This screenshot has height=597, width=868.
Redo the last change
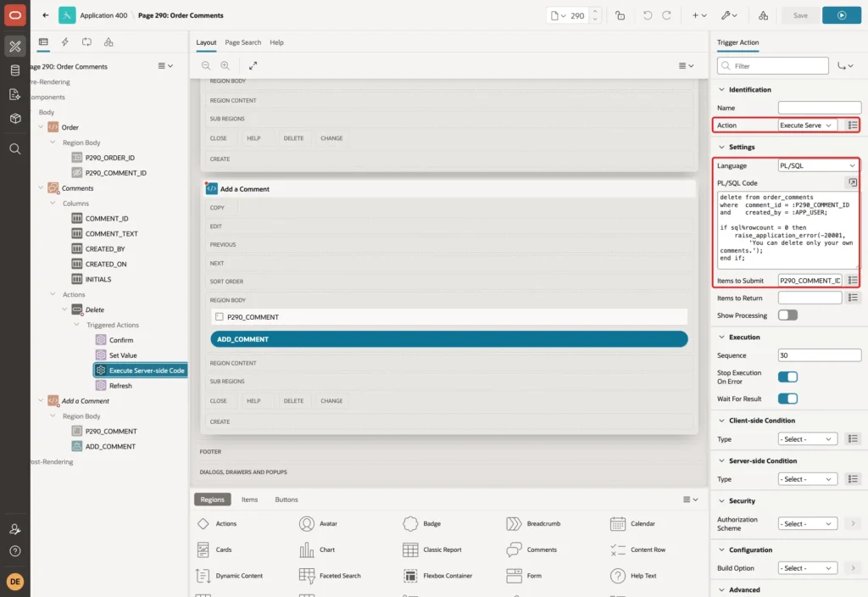[x=666, y=15]
